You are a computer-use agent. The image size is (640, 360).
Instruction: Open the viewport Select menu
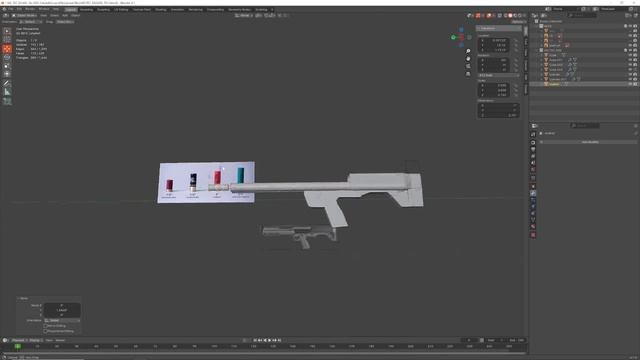click(54, 16)
